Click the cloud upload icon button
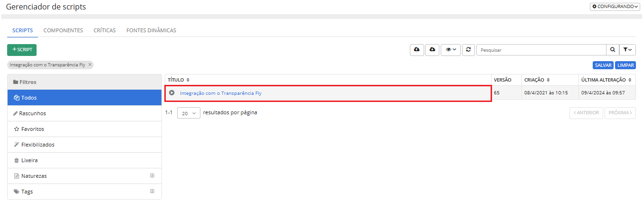The image size is (644, 202). (417, 50)
